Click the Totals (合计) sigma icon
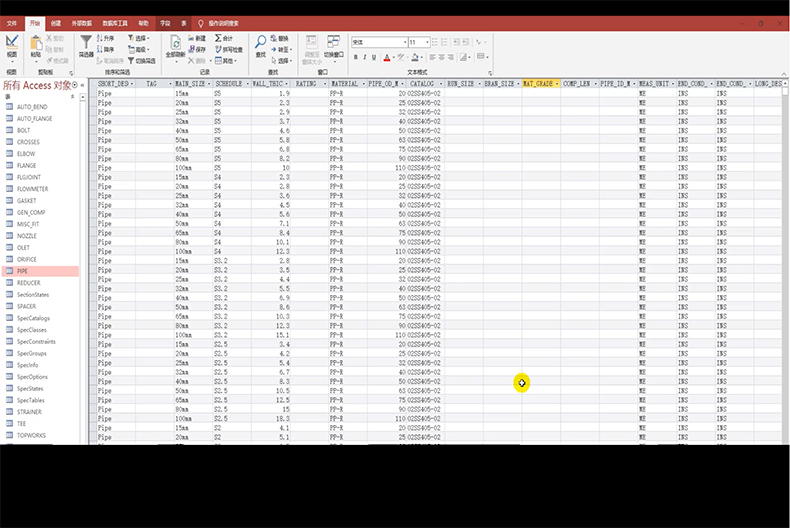Screen dimensions: 790x528 tap(222, 38)
